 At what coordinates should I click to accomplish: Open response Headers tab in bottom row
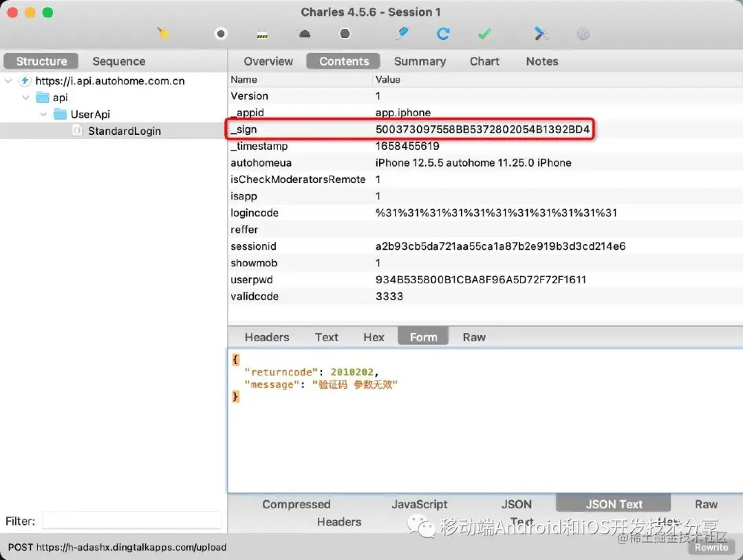[x=338, y=521]
